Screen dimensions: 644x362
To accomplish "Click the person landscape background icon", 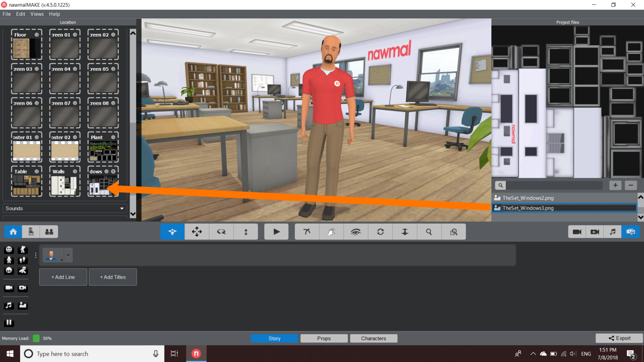I will (x=23, y=305).
